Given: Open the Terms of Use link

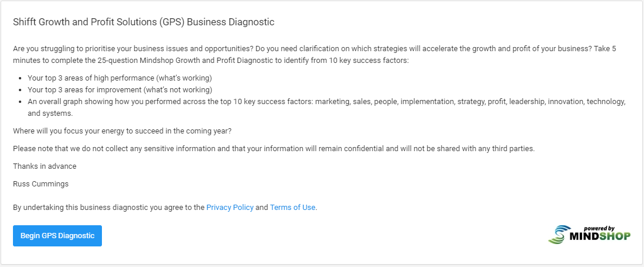Looking at the screenshot, I should 292,208.
